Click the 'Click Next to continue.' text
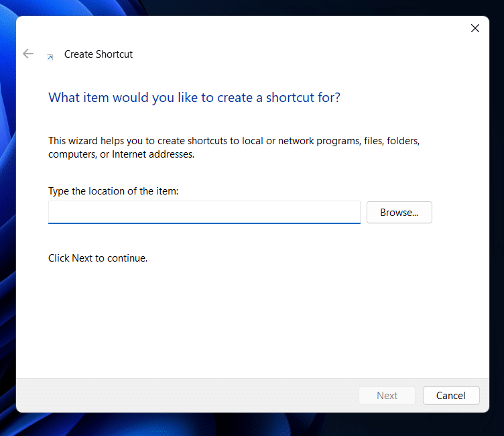504x436 pixels. pos(98,258)
